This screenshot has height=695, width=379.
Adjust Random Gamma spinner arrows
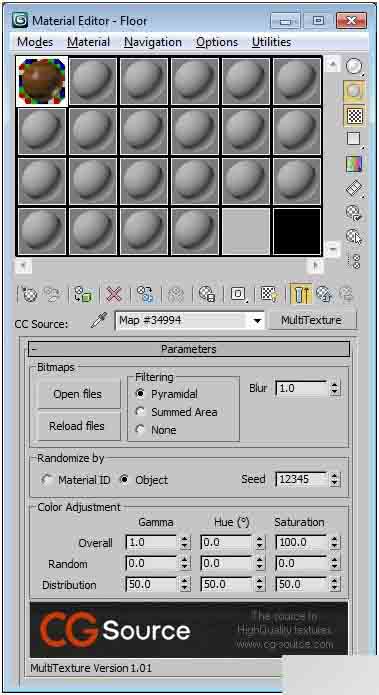click(x=184, y=563)
